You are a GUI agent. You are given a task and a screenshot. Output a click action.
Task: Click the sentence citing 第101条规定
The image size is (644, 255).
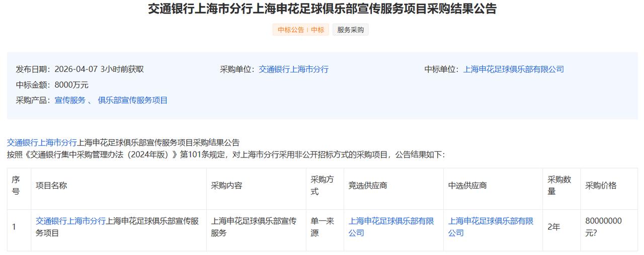[x=226, y=154]
